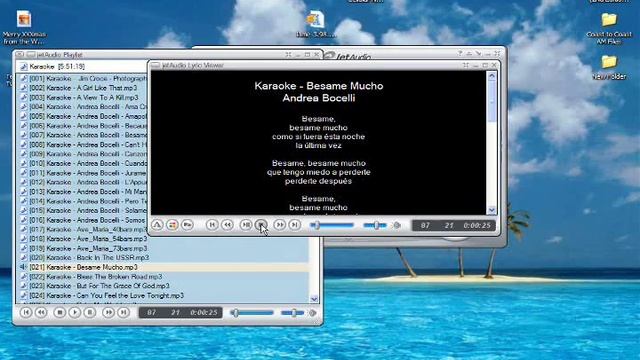Viewport: 640px width, 360px height.
Task: Click music note icon of track [012]
Action: click(x=23, y=182)
